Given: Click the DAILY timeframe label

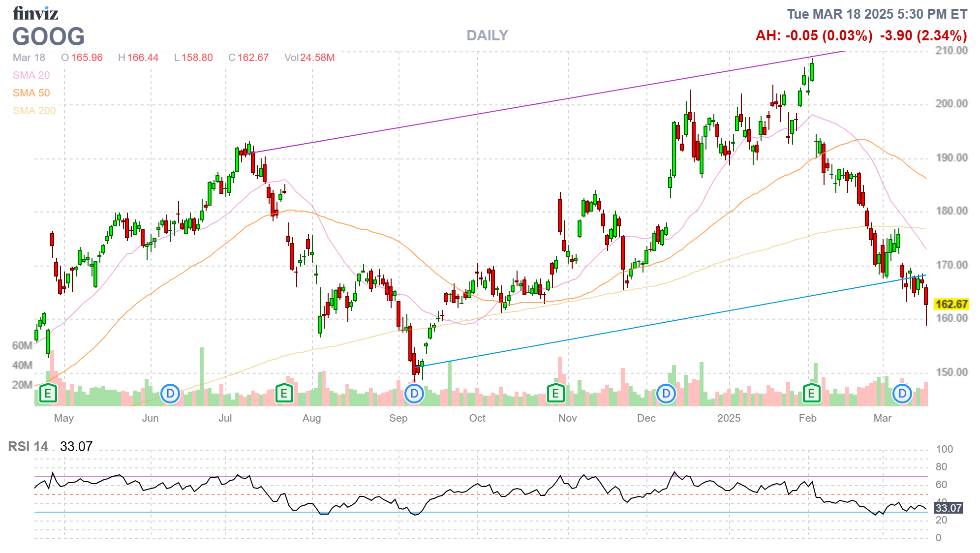Looking at the screenshot, I should coord(487,35).
